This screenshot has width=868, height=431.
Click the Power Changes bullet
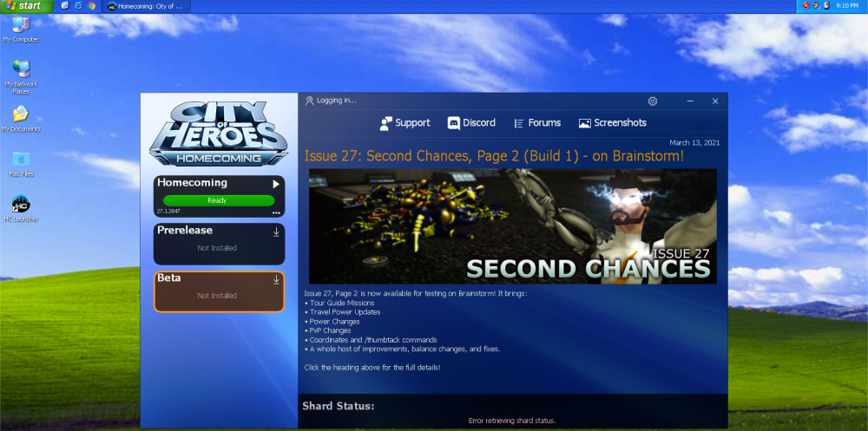point(332,322)
